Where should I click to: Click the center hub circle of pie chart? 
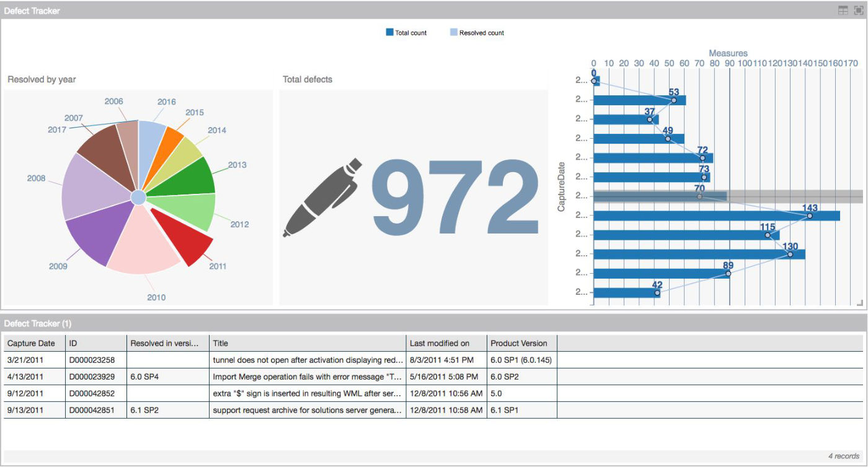point(138,197)
